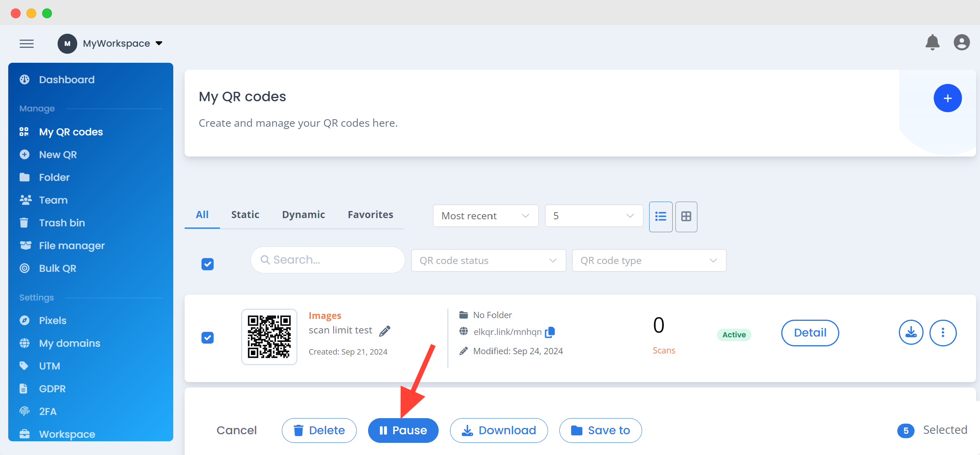The width and height of the screenshot is (980, 455).
Task: Open the Bulk QR section
Action: click(58, 268)
